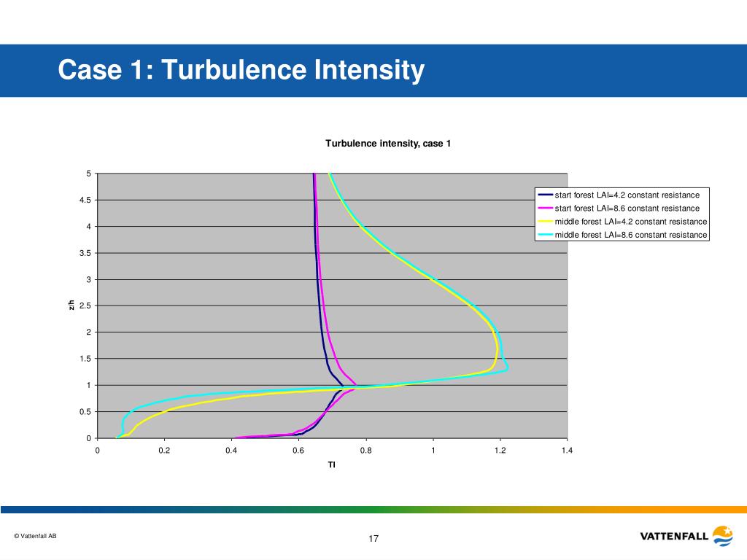Click the x-axis tick label '1.4'
This screenshot has height=560, width=747.
point(567,451)
